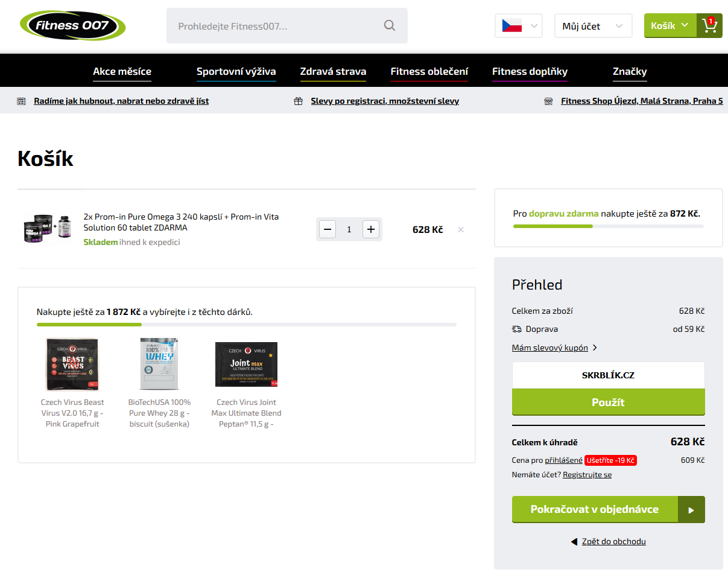
Task: Click the shop icon beside Fitness Shop Újezd
Action: (548, 101)
